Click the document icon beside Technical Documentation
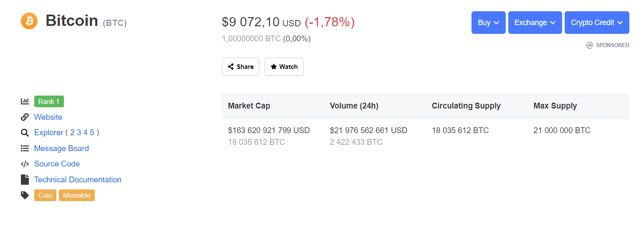The height and width of the screenshot is (227, 644). point(25,180)
